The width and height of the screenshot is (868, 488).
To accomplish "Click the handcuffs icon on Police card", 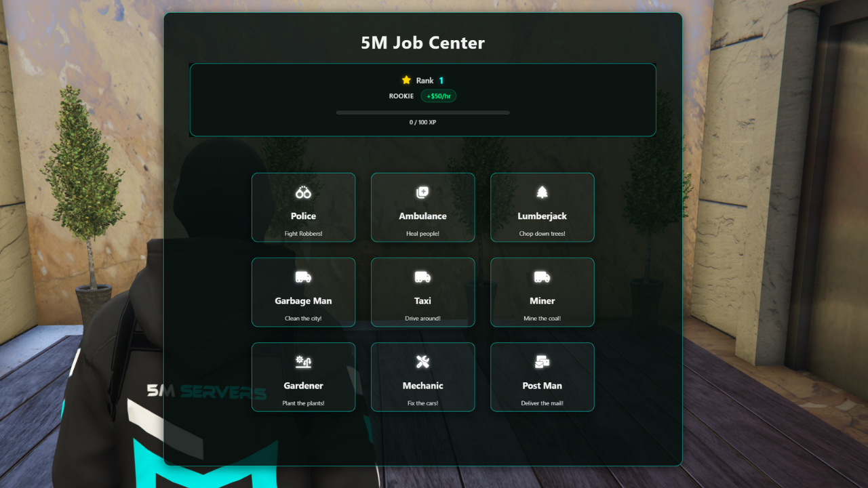I will (x=303, y=193).
